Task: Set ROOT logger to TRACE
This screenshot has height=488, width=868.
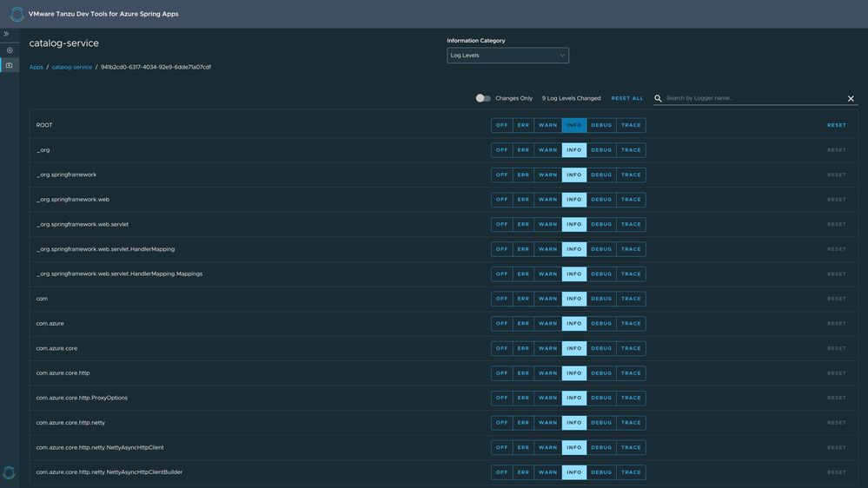Action: coord(631,125)
